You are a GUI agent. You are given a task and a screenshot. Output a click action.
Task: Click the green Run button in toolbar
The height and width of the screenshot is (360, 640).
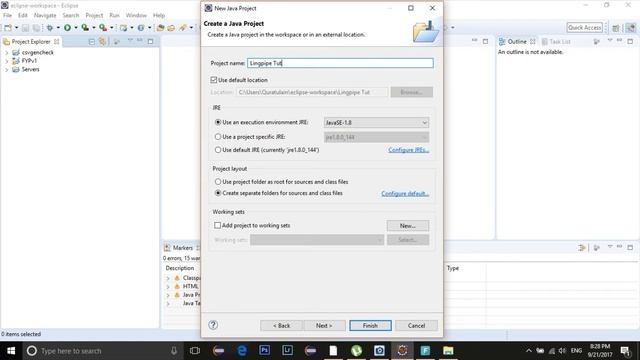(67, 28)
